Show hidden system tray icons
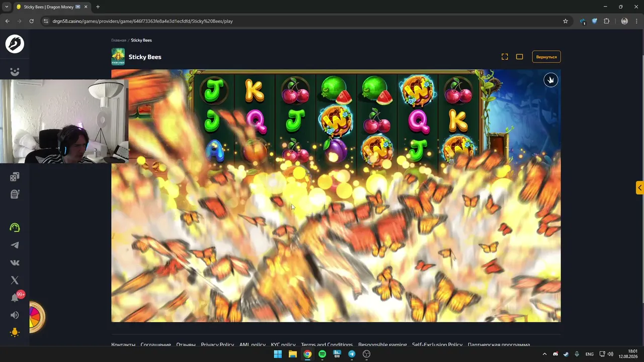Viewport: 644px width, 362px height. pyautogui.click(x=544, y=354)
